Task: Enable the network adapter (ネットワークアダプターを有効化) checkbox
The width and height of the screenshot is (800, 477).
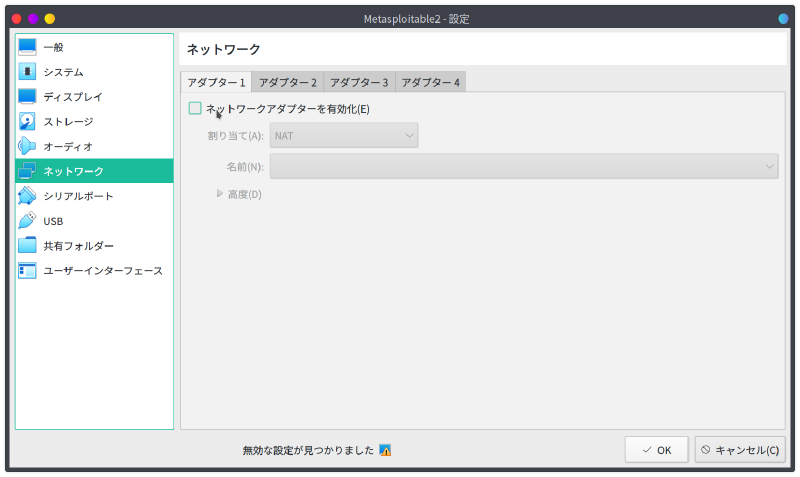Action: (195, 108)
